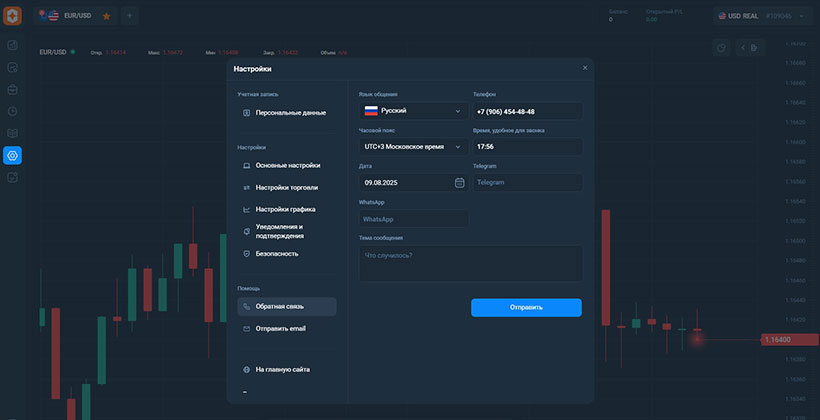Close the Настройки dialog
This screenshot has height=420, width=820.
coord(585,67)
